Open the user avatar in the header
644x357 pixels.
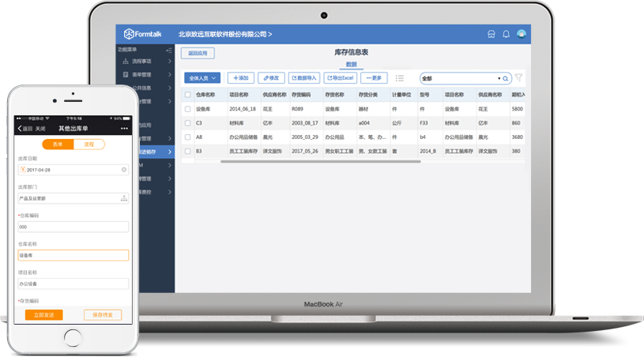[522, 34]
